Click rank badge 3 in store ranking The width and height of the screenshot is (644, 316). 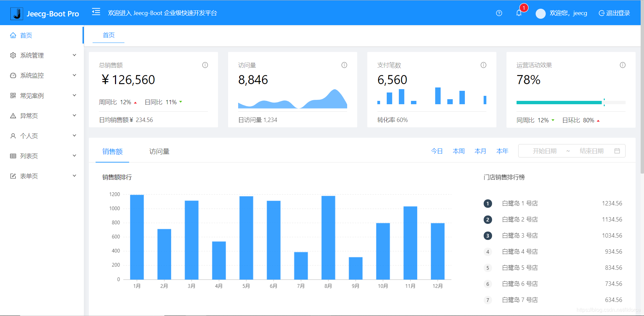tap(488, 236)
